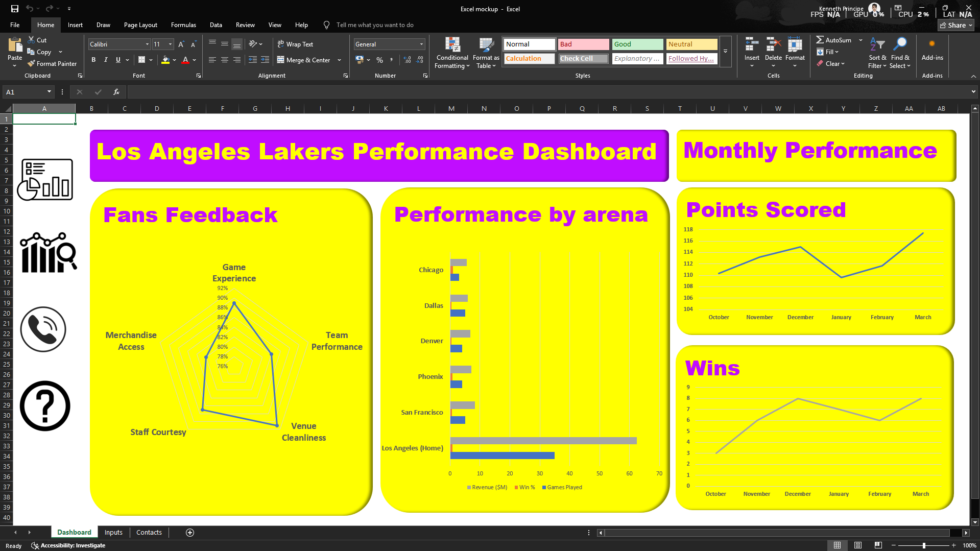This screenshot has height=551, width=980.
Task: Open the General number format dropdown
Action: pos(421,44)
